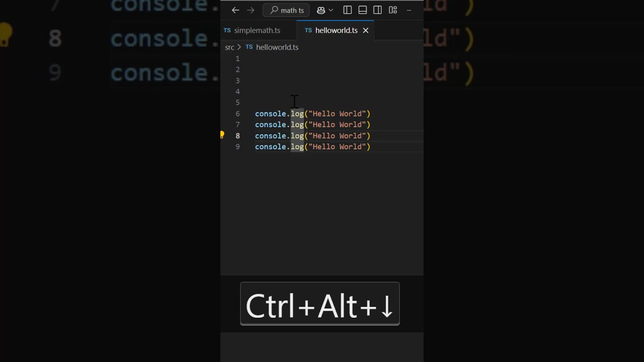This screenshot has width=644, height=362.
Task: Open the lightbulb code action on line 8
Action: [222, 135]
